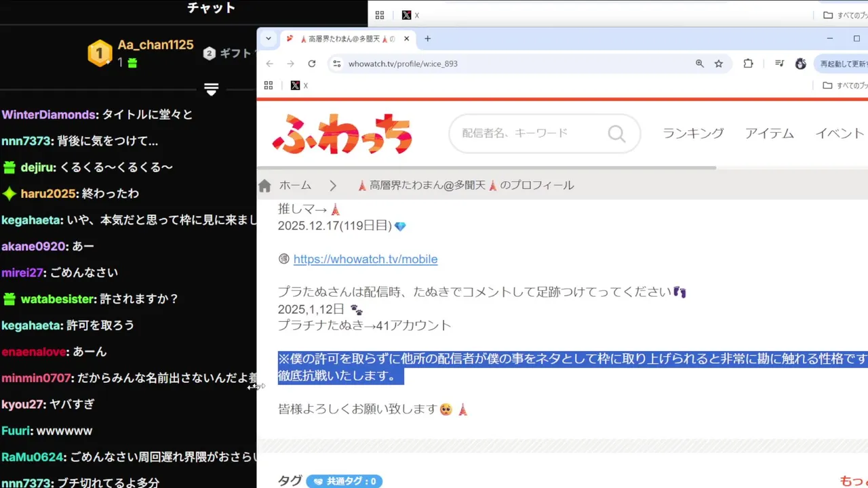Reload the whowatch profile page

click(x=312, y=64)
